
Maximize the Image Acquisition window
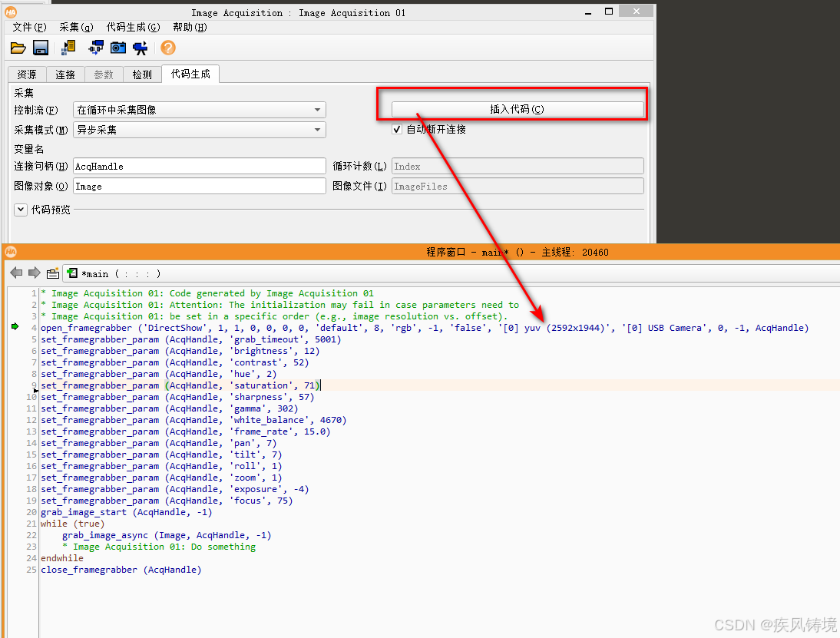point(609,12)
